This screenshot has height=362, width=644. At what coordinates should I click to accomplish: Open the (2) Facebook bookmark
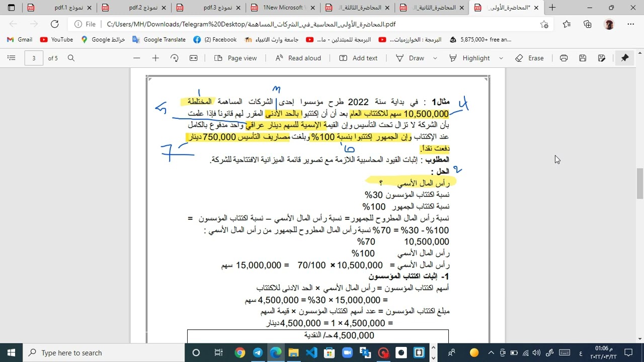pyautogui.click(x=215, y=40)
